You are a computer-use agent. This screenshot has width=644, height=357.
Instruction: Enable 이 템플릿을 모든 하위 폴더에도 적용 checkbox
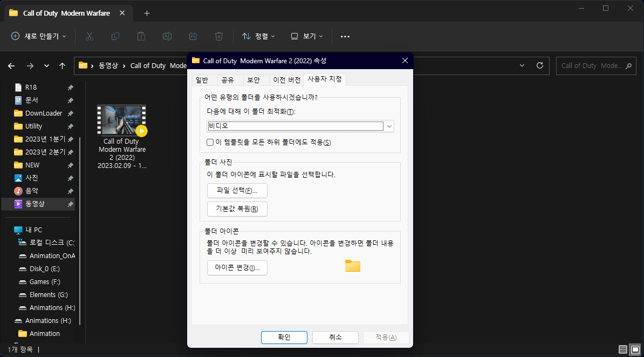tap(210, 142)
